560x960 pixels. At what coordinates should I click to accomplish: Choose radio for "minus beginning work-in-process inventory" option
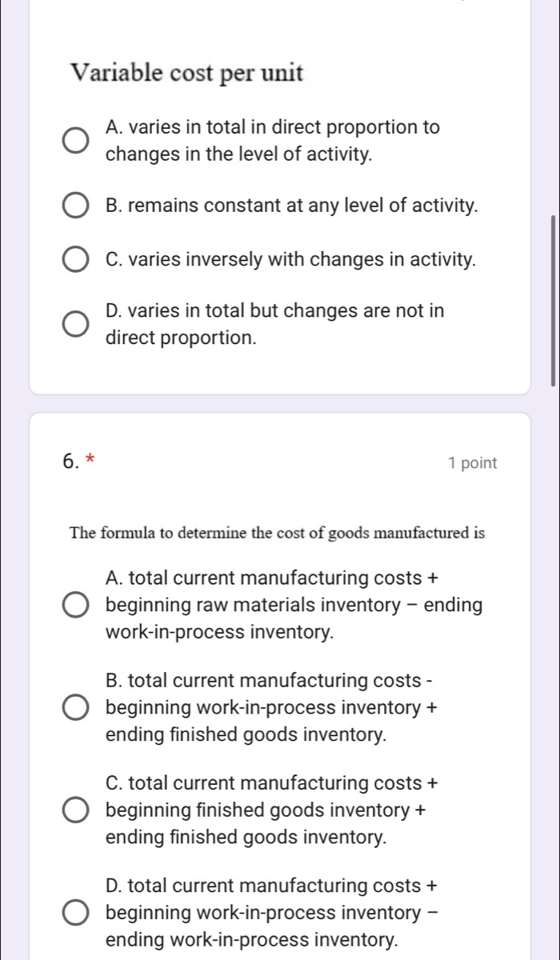[x=76, y=707]
